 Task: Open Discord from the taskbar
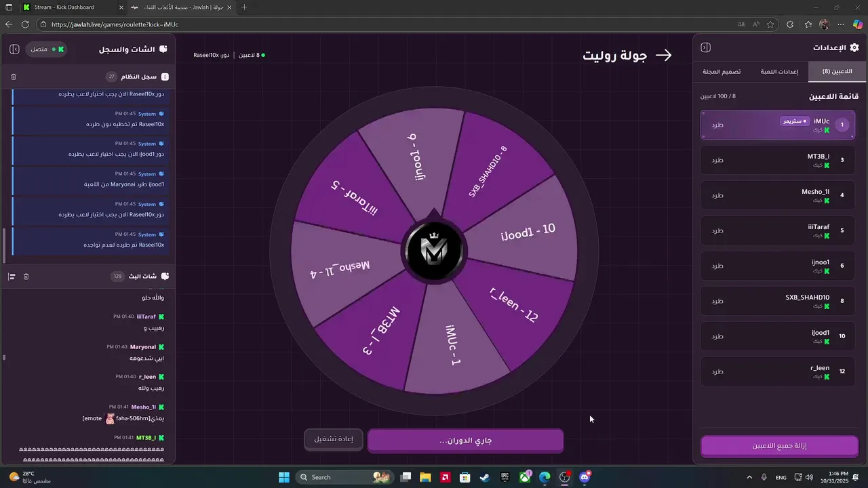pos(585,477)
